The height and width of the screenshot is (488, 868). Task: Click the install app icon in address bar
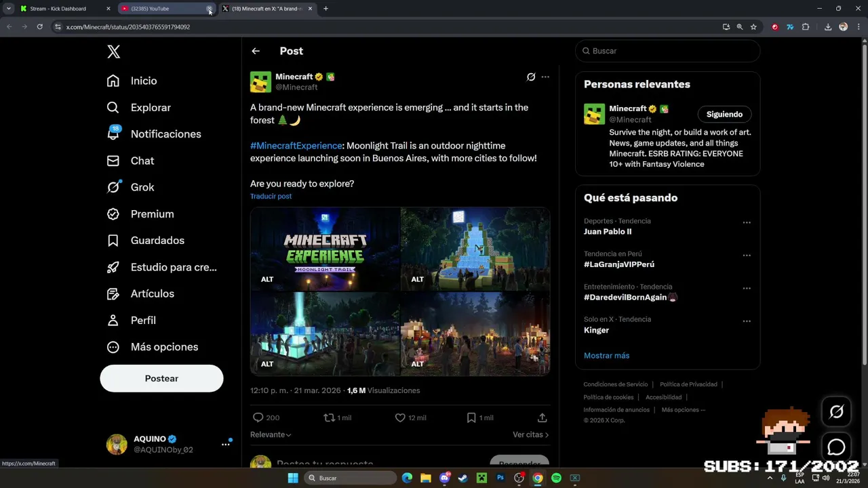[x=726, y=27]
